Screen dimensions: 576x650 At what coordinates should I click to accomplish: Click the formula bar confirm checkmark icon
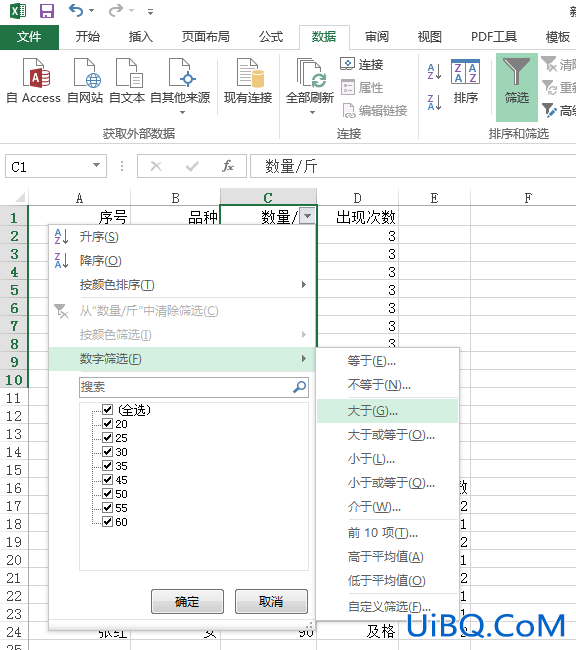(x=192, y=166)
